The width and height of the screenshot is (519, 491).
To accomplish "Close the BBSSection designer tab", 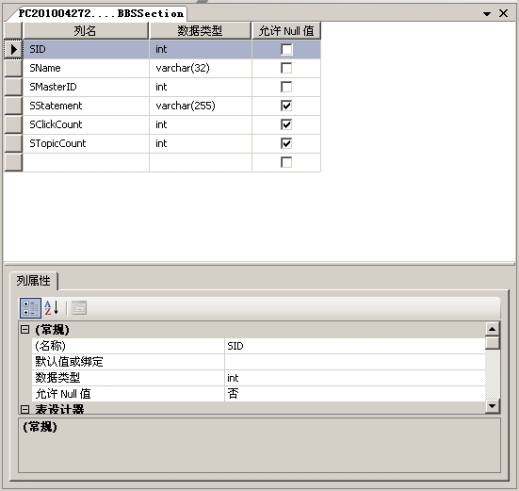I will coord(503,13).
